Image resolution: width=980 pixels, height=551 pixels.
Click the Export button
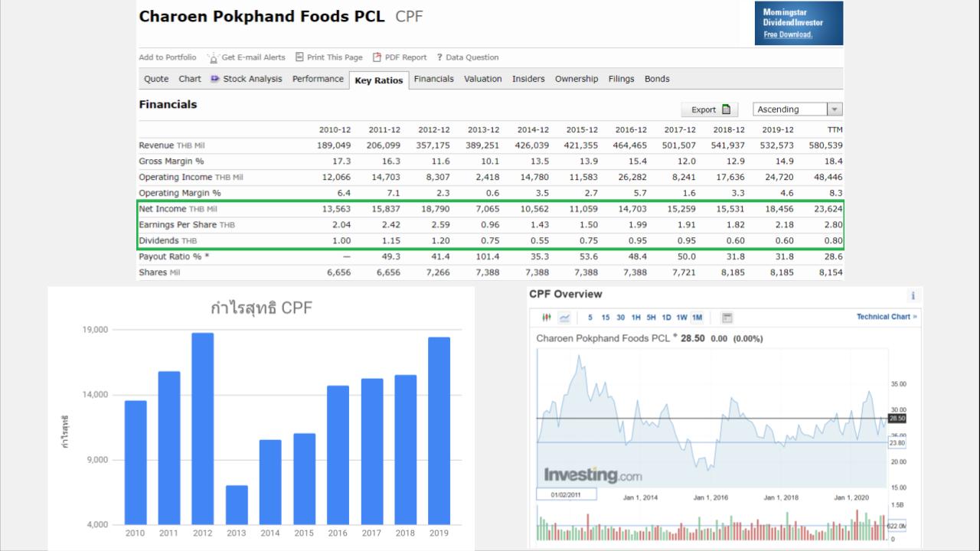point(710,109)
